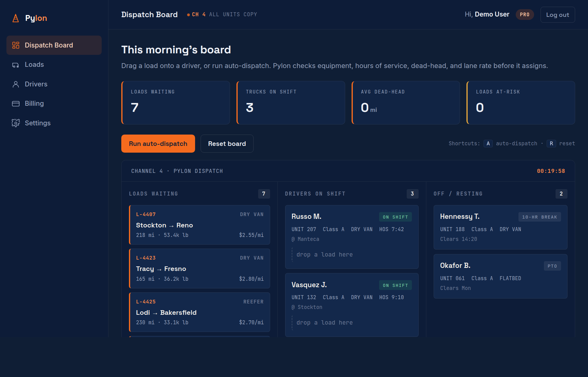Click the CH 4 status indicator
The width and height of the screenshot is (588, 377).
pos(196,14)
